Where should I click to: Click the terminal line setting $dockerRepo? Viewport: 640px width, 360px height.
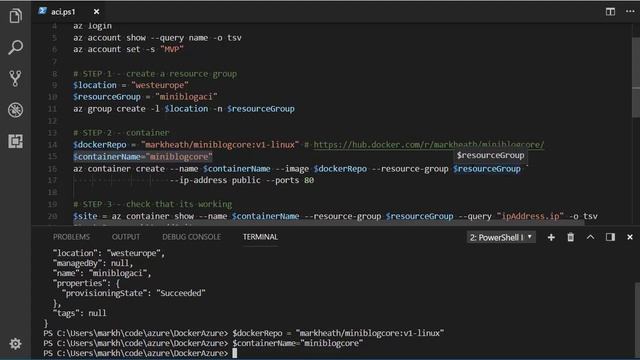click(244, 333)
